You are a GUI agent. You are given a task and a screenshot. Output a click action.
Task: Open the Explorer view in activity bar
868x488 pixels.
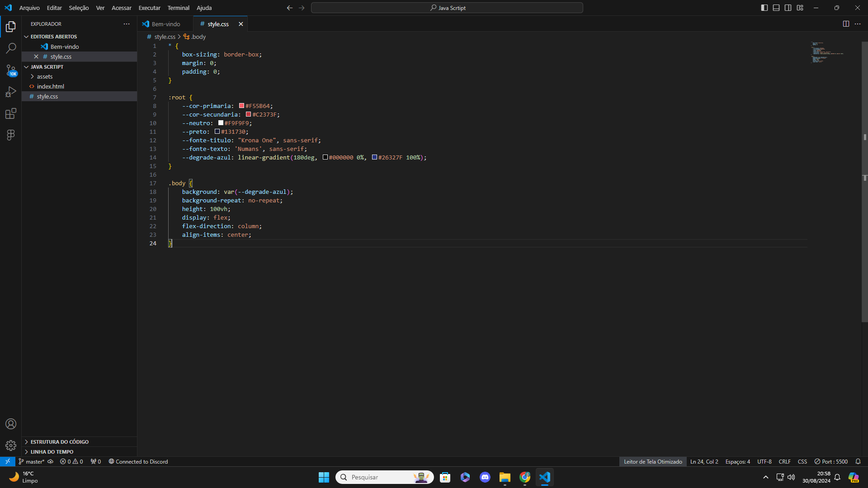11,27
